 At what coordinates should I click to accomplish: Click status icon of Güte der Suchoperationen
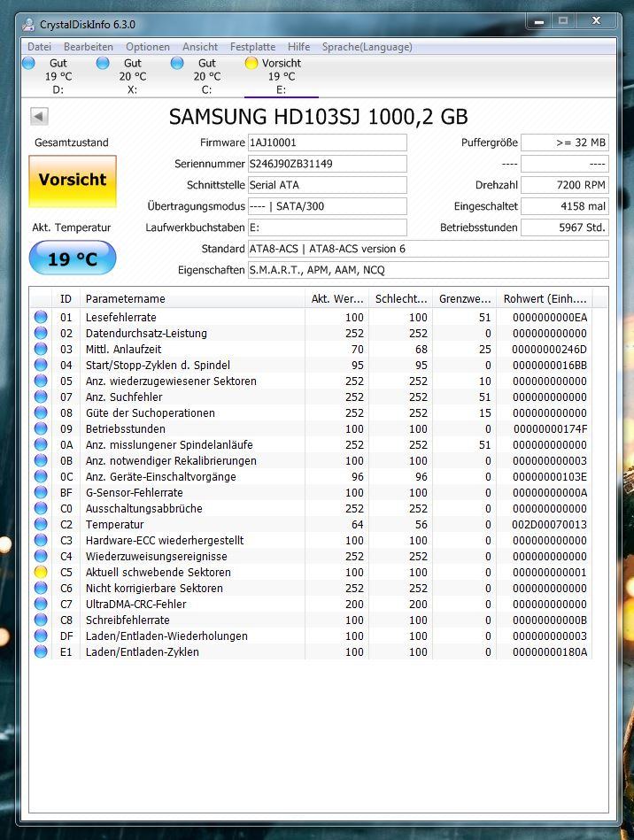[x=41, y=412]
